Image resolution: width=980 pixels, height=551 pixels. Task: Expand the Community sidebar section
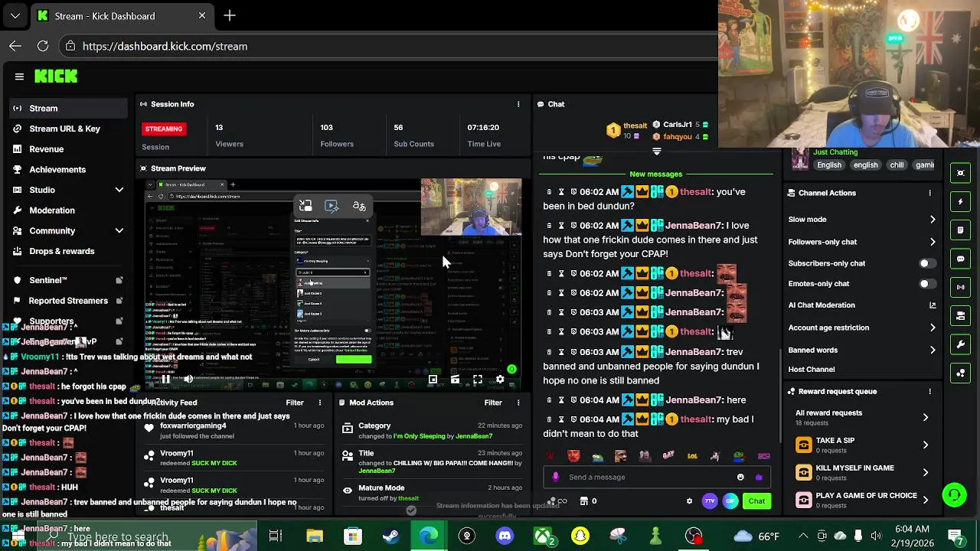click(x=119, y=230)
